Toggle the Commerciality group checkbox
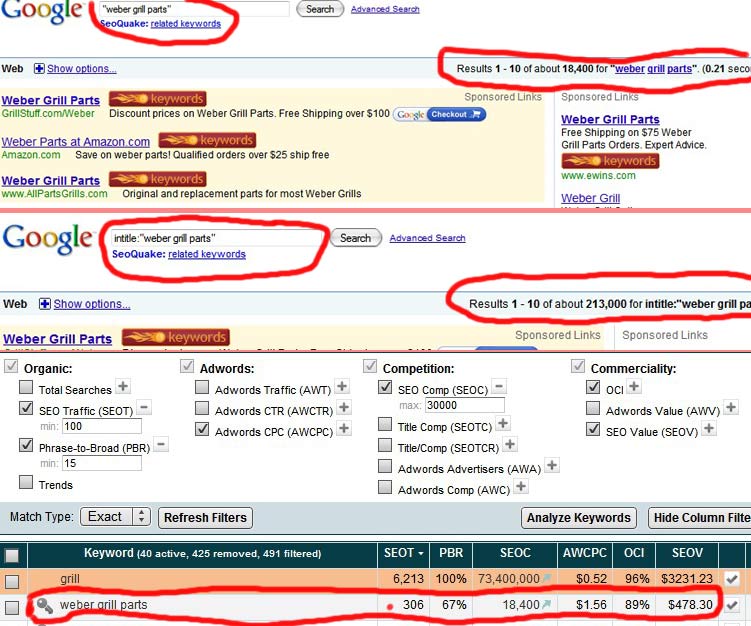 point(578,366)
